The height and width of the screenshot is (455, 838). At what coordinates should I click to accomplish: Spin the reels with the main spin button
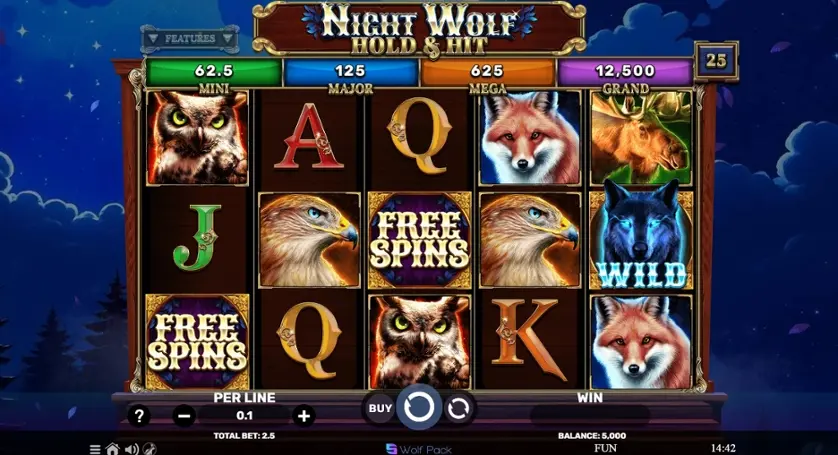click(418, 408)
